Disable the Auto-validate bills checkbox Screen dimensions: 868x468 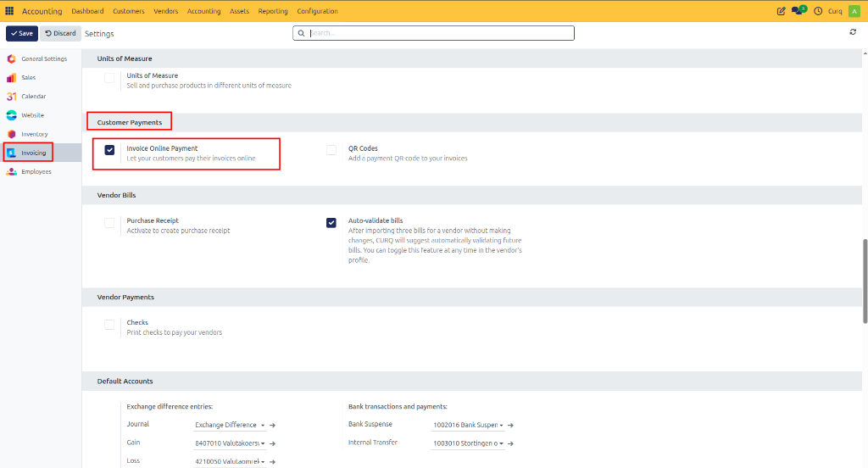tap(331, 223)
